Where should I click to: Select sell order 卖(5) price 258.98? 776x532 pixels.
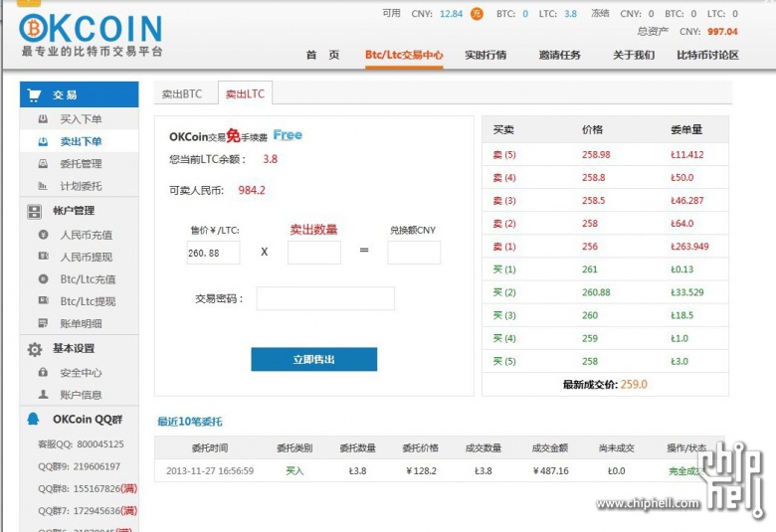click(605, 154)
